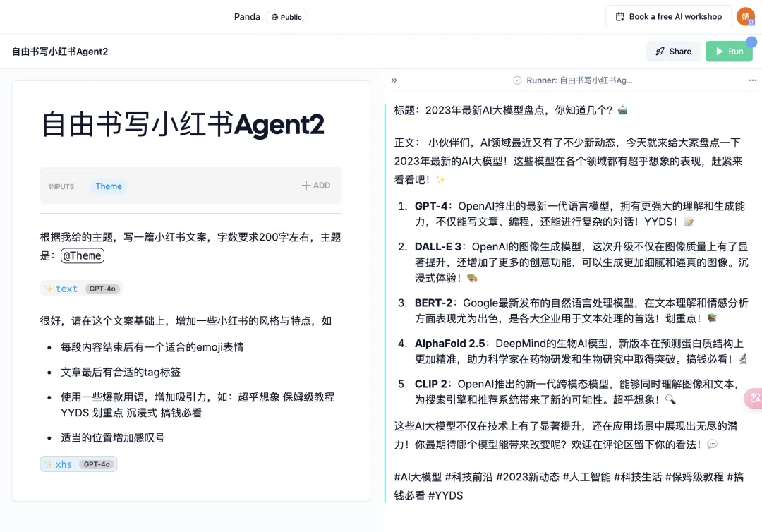Click the bold CLIP 2 list heading
The width and height of the screenshot is (762, 532).
pyautogui.click(x=430, y=384)
